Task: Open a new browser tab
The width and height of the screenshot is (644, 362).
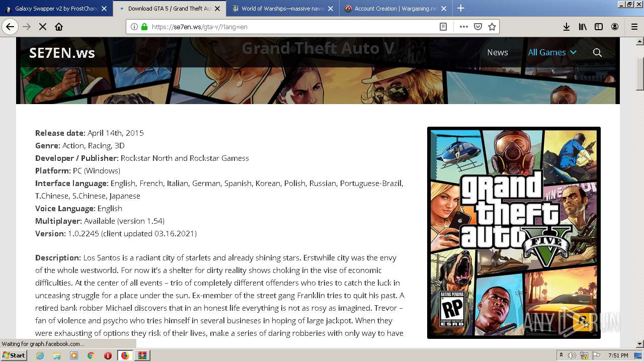Action: click(x=461, y=8)
